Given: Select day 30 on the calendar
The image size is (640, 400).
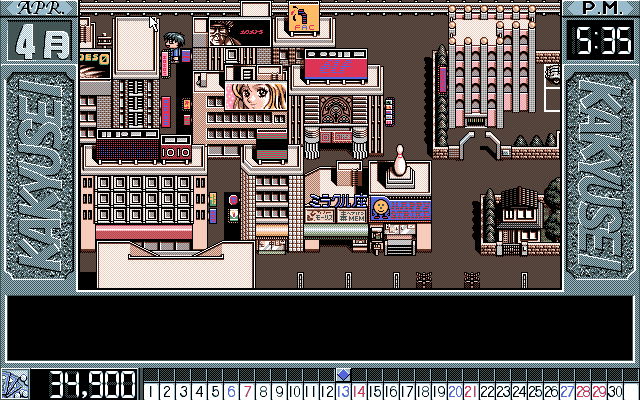Looking at the screenshot, I should click(615, 391).
